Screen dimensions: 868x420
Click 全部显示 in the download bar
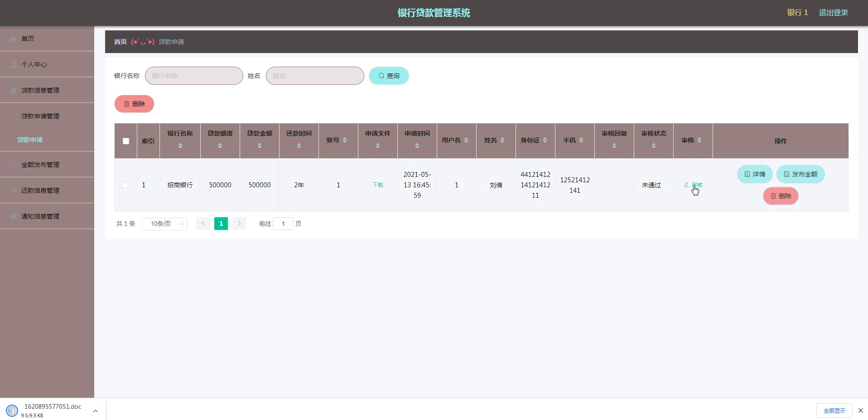coord(834,410)
